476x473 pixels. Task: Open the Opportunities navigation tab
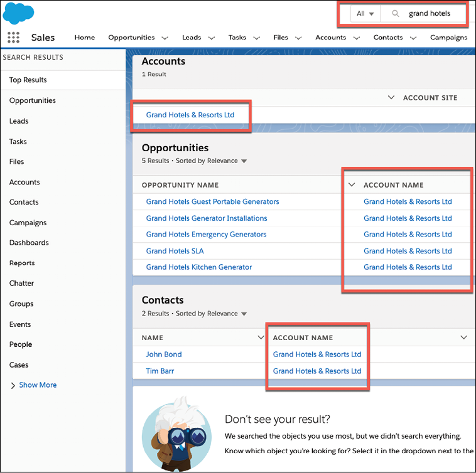(x=131, y=37)
